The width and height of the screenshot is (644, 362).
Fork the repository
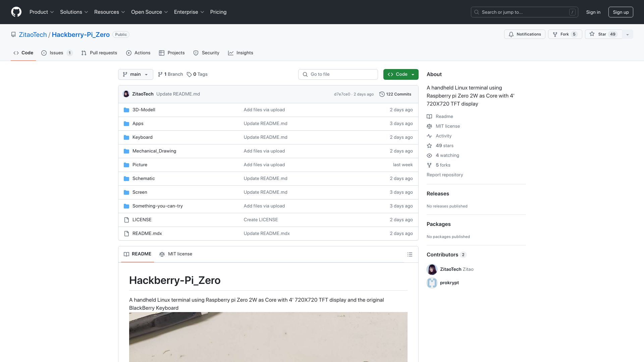pyautogui.click(x=565, y=34)
